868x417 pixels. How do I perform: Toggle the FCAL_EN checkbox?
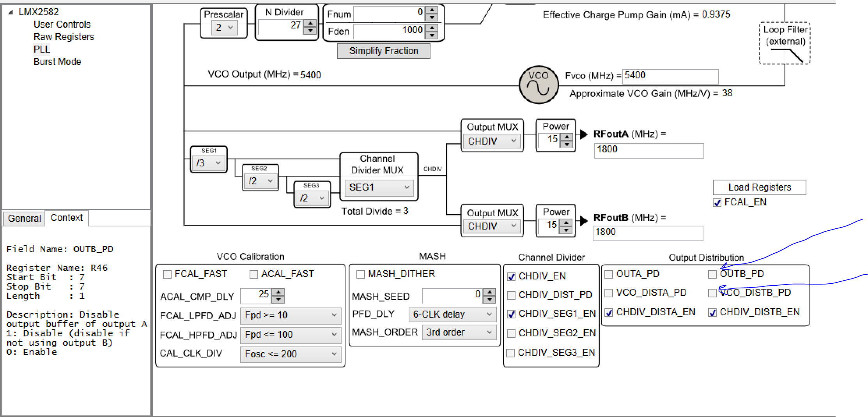(717, 203)
